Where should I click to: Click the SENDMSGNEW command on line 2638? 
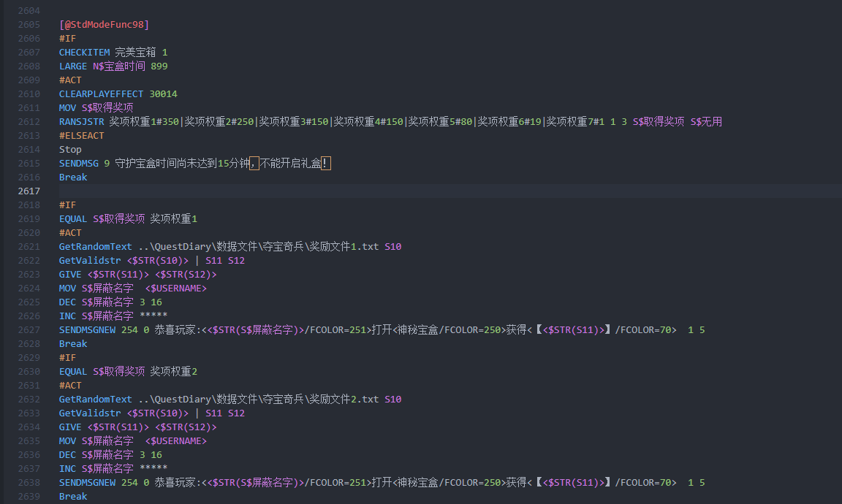[x=89, y=482]
